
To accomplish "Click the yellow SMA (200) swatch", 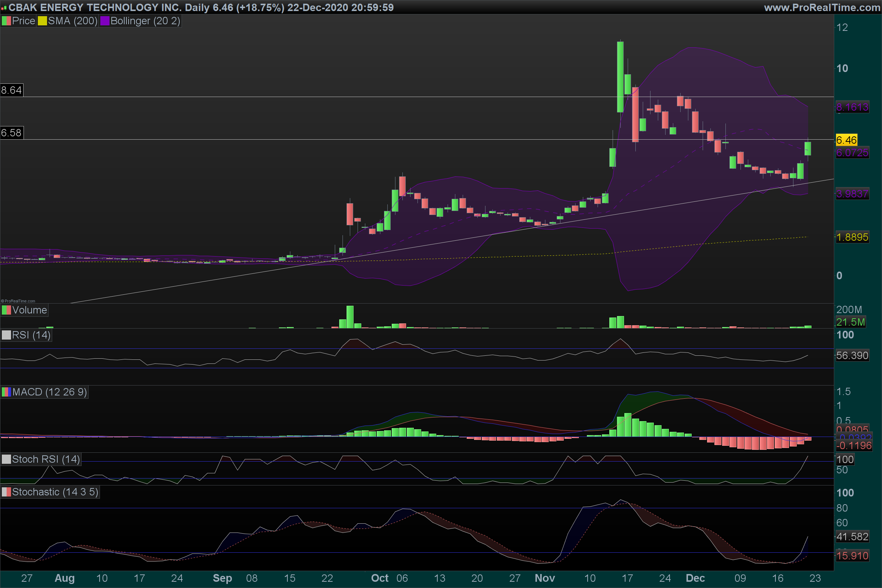I will pos(42,21).
